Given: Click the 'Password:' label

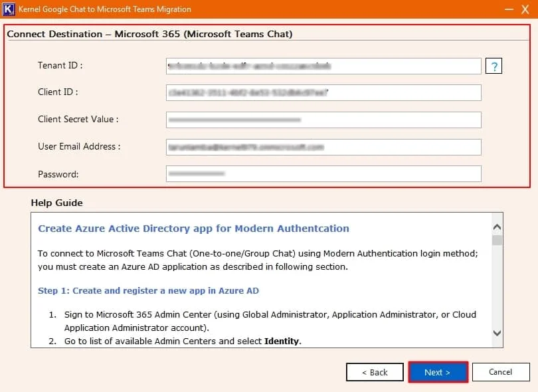Looking at the screenshot, I should (58, 174).
